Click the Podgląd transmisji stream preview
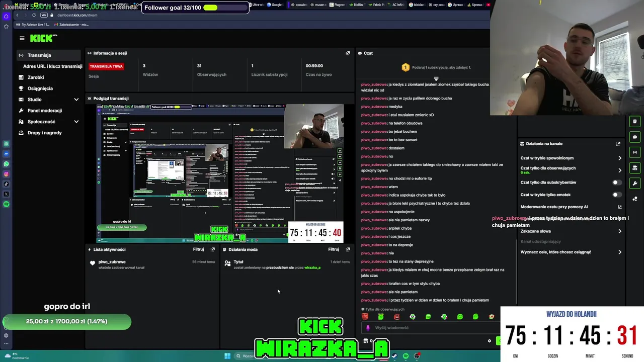This screenshot has height=362, width=644. pyautogui.click(x=220, y=173)
